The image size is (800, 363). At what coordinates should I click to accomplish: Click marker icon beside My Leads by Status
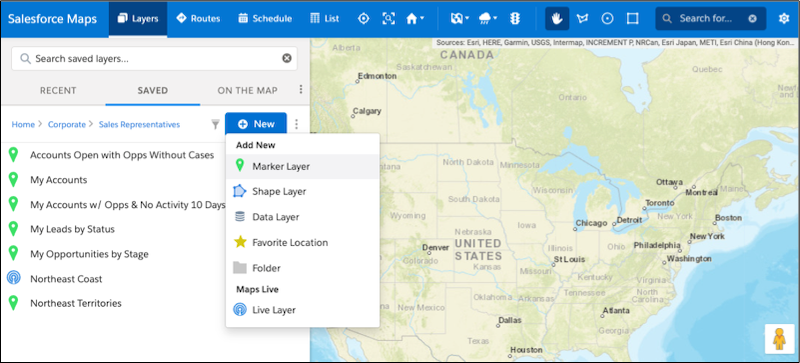tap(14, 229)
